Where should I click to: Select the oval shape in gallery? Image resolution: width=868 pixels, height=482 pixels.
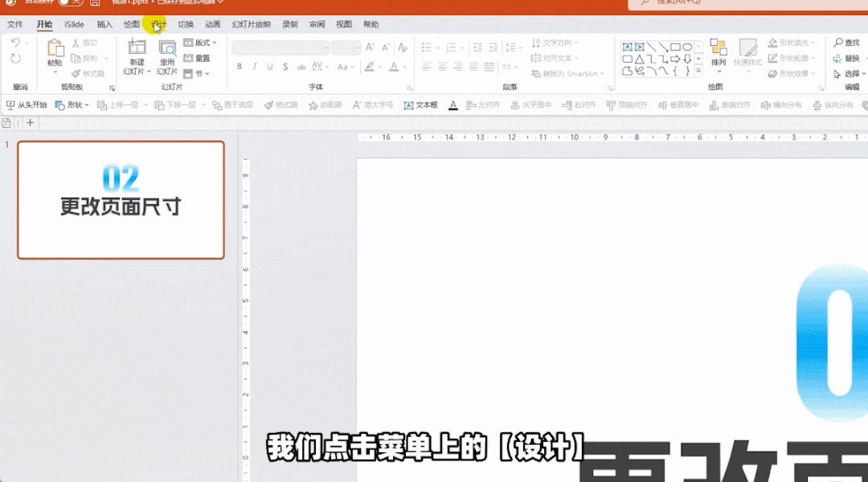687,47
